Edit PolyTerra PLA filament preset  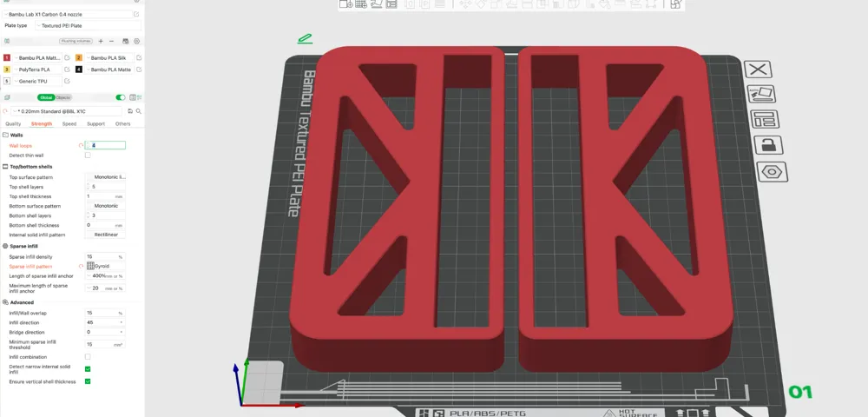67,69
